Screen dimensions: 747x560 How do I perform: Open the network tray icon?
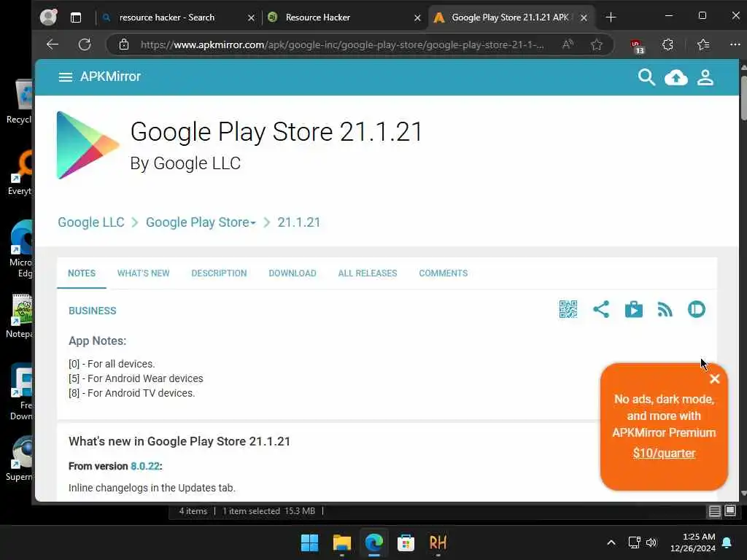coord(634,542)
